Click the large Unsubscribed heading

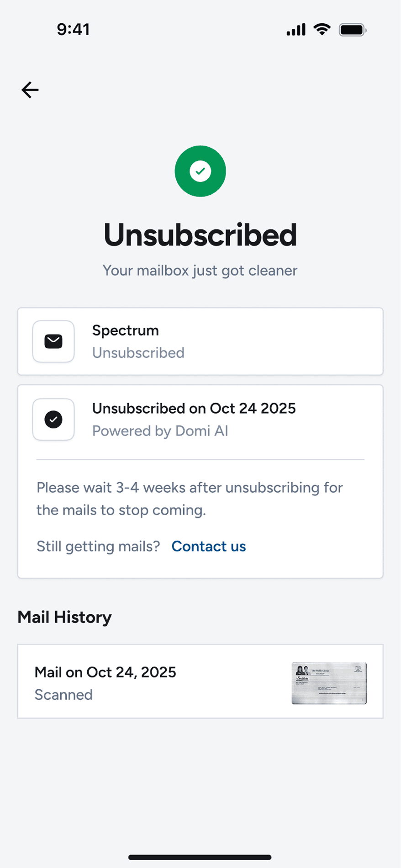click(200, 235)
